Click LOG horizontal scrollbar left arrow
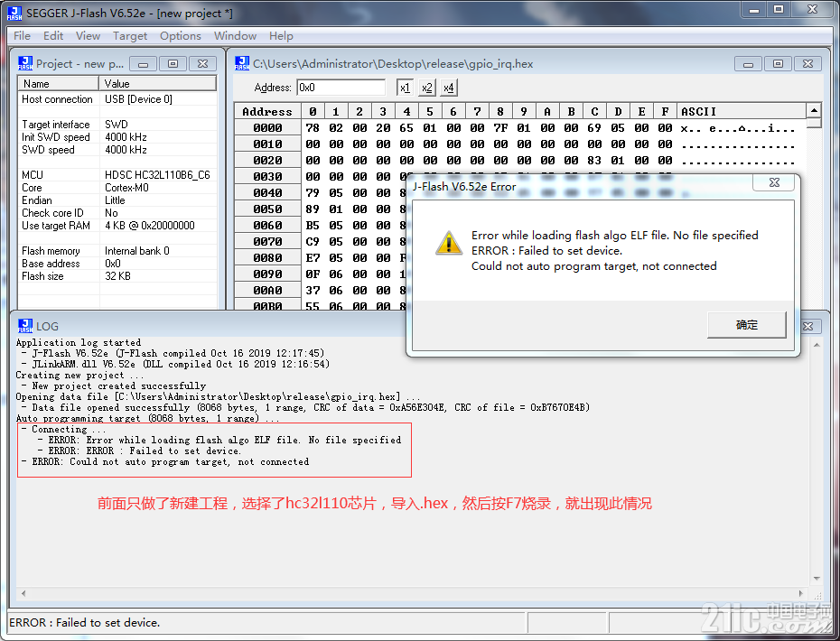This screenshot has height=641, width=840. click(x=23, y=593)
